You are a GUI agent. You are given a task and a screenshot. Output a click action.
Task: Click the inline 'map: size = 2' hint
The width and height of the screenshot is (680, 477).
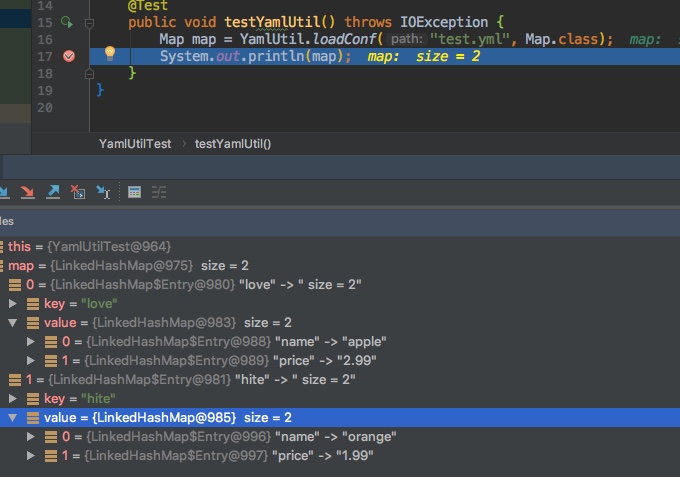click(424, 56)
